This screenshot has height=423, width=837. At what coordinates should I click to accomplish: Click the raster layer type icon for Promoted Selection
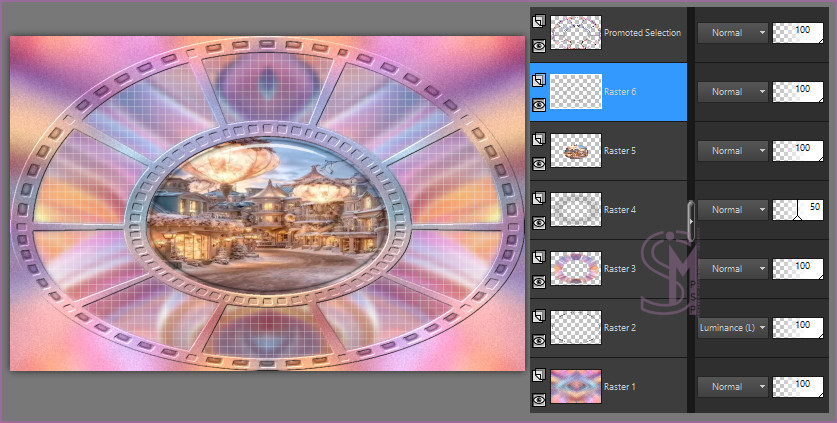[x=540, y=21]
